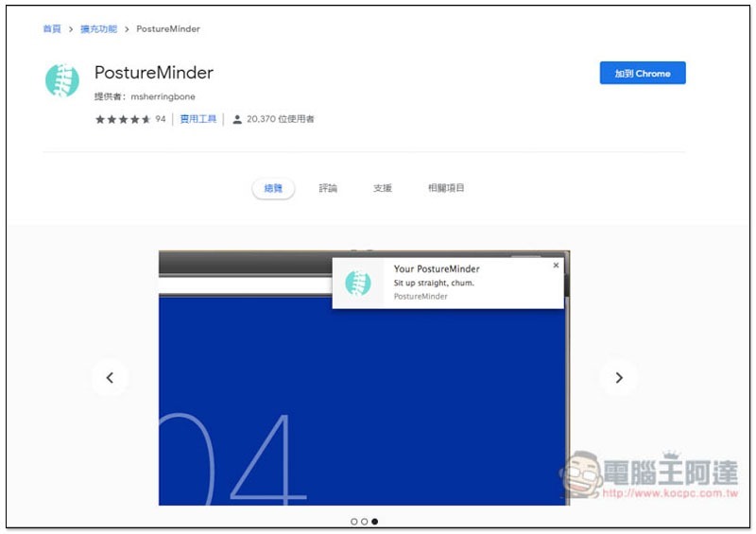The width and height of the screenshot is (756, 534).
Task: Click the spine icon in the notification
Action: 358,283
